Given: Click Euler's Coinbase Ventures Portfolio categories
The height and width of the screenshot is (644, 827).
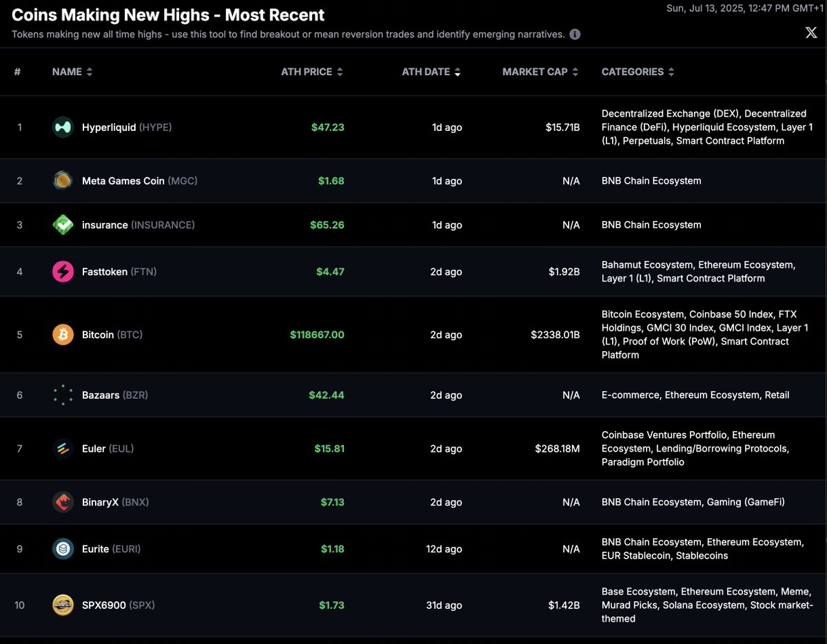Looking at the screenshot, I should [695, 449].
